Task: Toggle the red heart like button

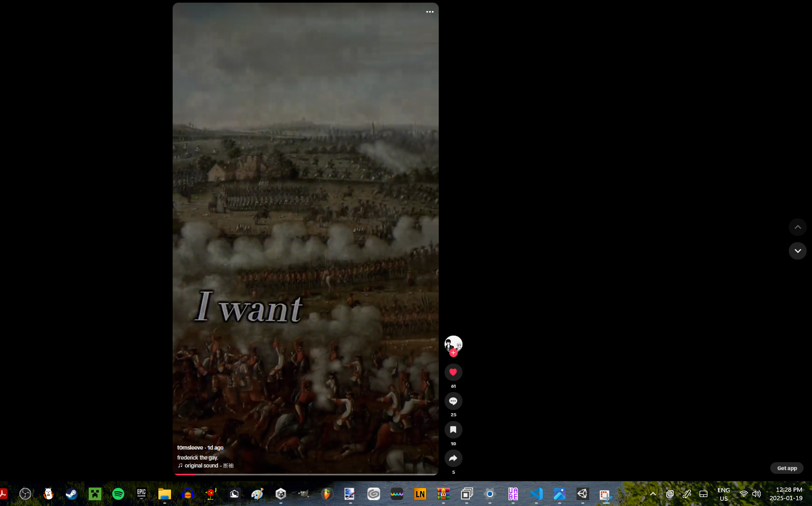Action: 453,373
